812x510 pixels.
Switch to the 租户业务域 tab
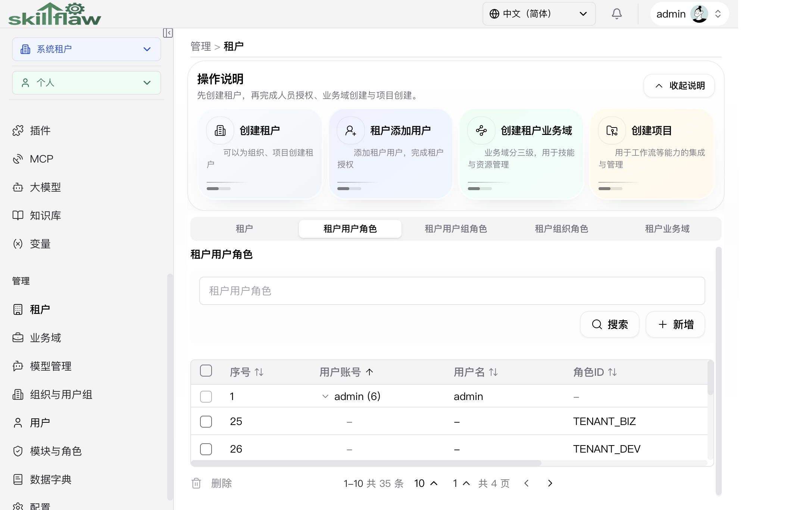667,229
